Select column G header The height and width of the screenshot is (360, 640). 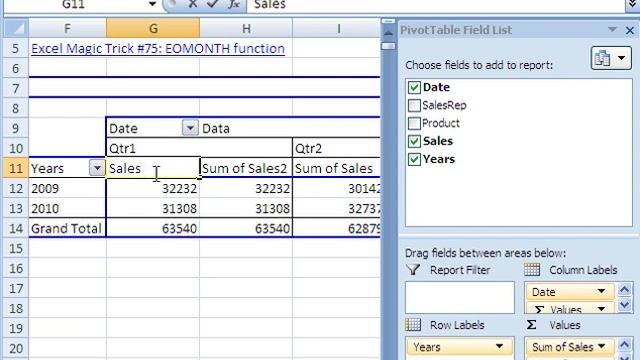(153, 29)
